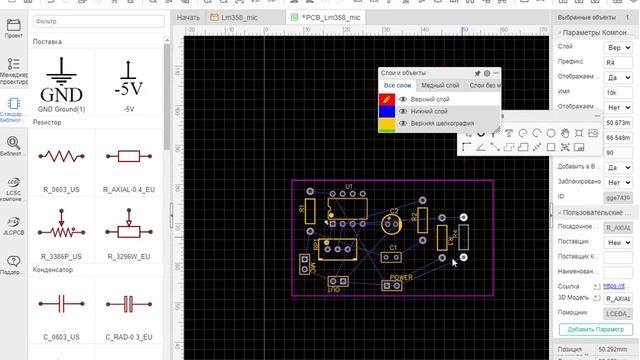The image size is (640, 360).
Task: Collapse the Параметры Компон... section
Action: click(560, 32)
